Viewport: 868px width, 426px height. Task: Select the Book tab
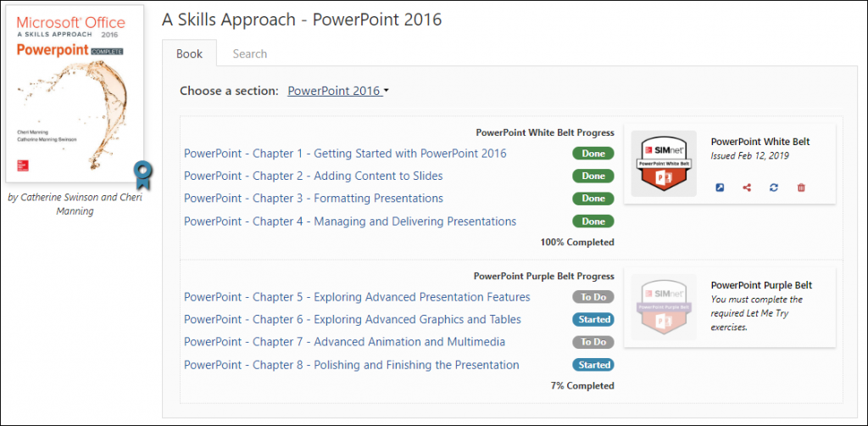tap(189, 53)
